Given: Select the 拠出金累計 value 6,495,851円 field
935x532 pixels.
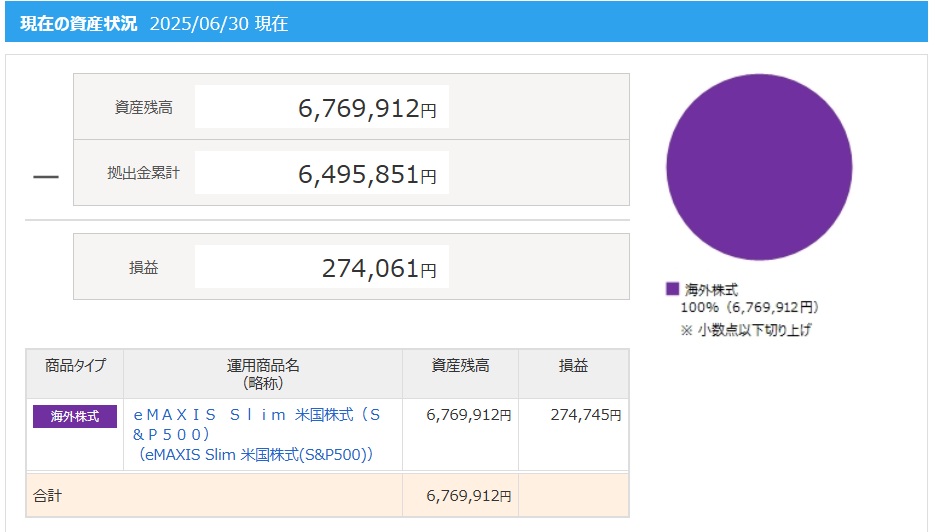Looking at the screenshot, I should (x=322, y=173).
